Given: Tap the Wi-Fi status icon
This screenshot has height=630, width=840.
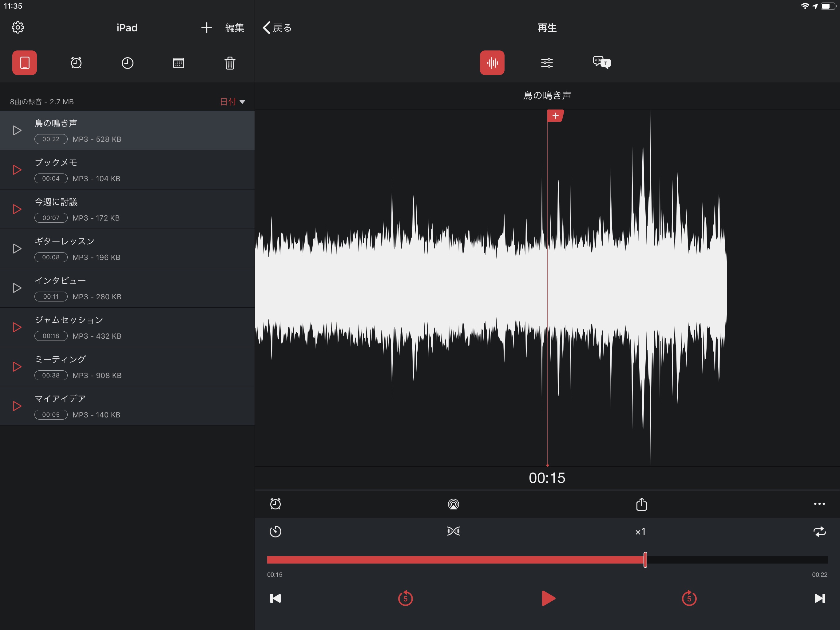Looking at the screenshot, I should coord(805,6).
